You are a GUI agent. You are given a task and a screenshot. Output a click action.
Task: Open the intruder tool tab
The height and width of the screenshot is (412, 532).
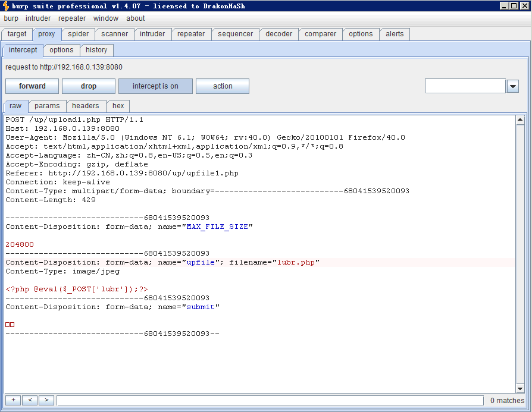point(152,34)
